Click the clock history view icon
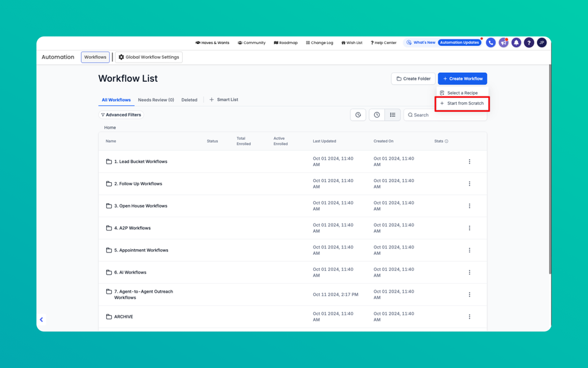This screenshot has height=368, width=588. pyautogui.click(x=376, y=115)
